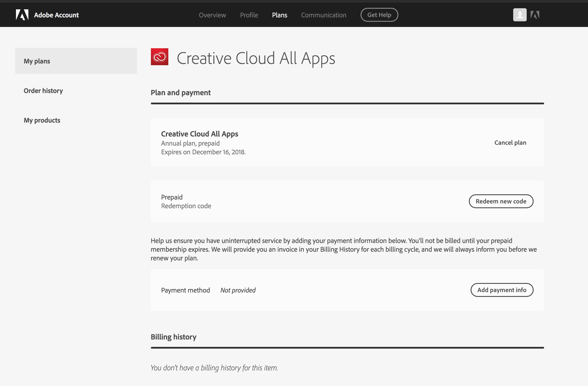Click the Adobe logo in header
Screen dimensions: 588x386
(x=22, y=15)
